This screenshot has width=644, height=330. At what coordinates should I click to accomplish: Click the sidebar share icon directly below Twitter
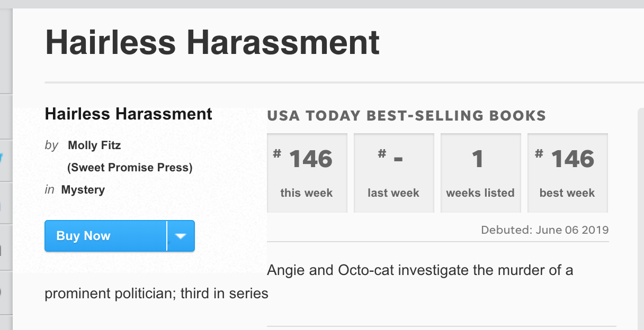(3, 204)
